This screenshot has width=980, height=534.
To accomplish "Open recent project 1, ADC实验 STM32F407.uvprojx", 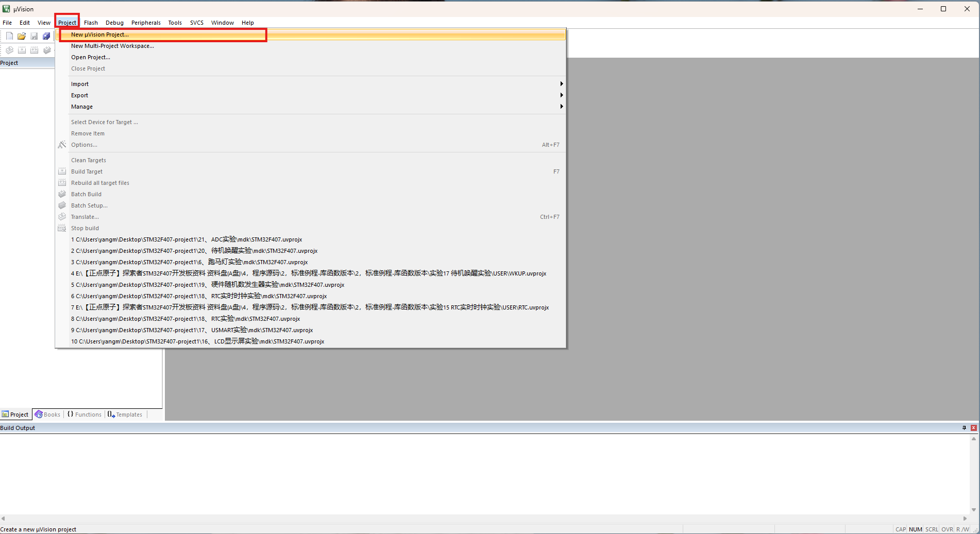I will (311, 239).
